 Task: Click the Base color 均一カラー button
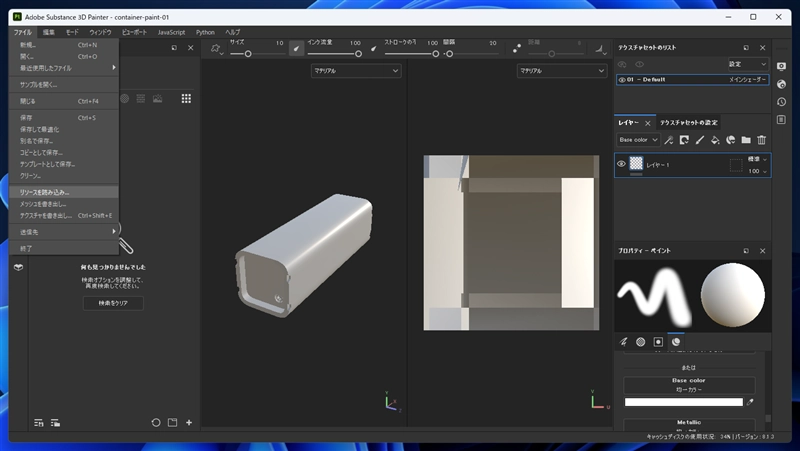[689, 385]
